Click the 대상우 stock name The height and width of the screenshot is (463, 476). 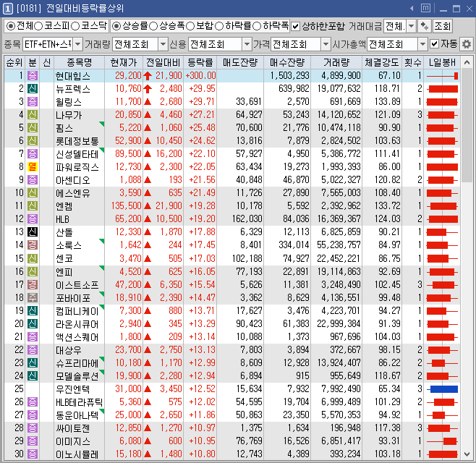coord(69,349)
